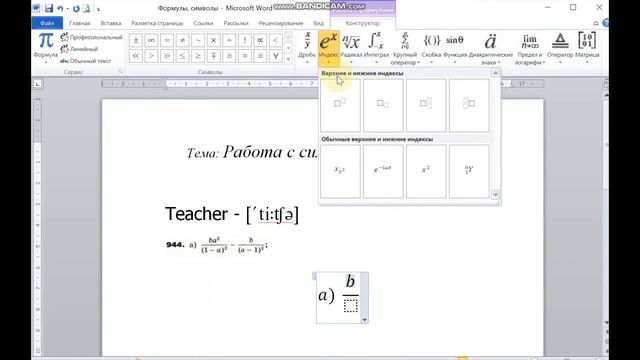The image size is (640, 360).
Task: Open the Дробь fraction structures menu
Action: click(x=307, y=48)
